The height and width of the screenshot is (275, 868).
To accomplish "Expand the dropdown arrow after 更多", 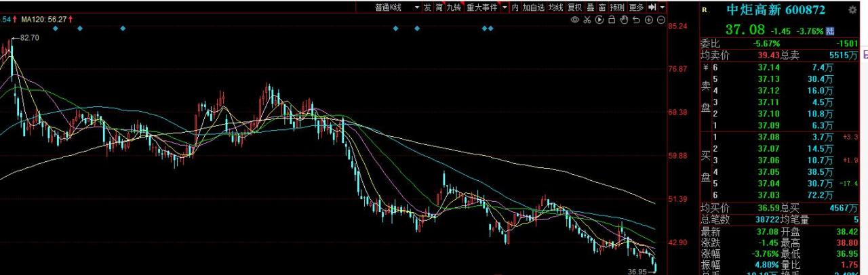I will coord(662,7).
